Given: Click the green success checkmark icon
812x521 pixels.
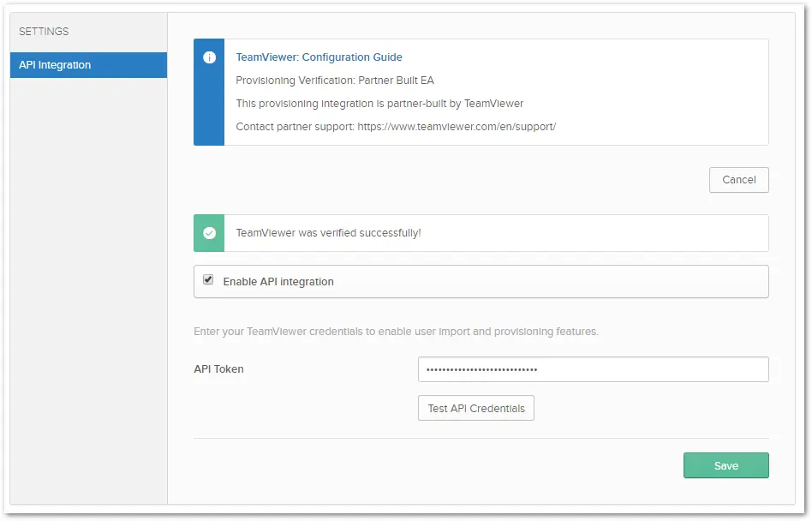Looking at the screenshot, I should tap(209, 233).
